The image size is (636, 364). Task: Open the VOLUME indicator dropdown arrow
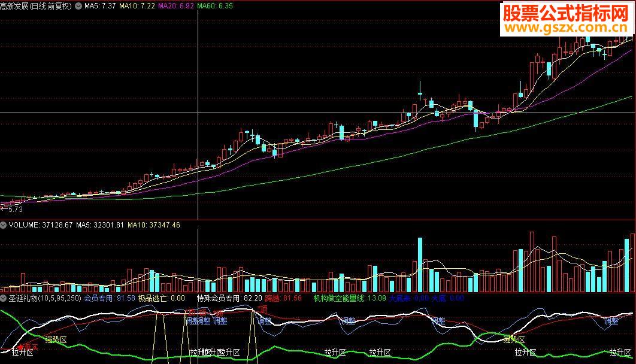point(3,225)
